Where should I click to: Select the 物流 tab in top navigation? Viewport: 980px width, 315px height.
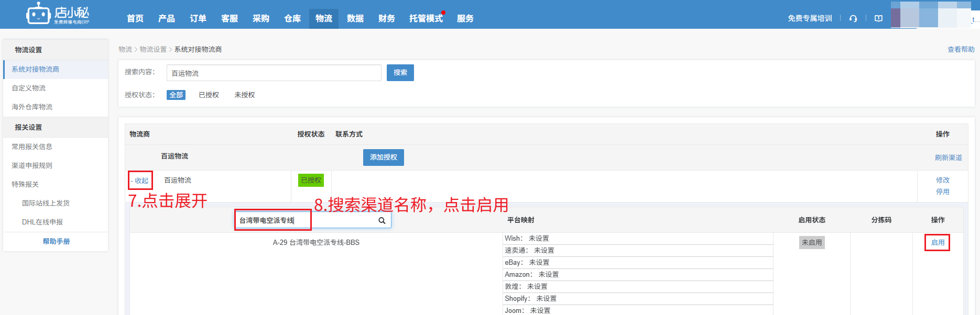pos(324,18)
